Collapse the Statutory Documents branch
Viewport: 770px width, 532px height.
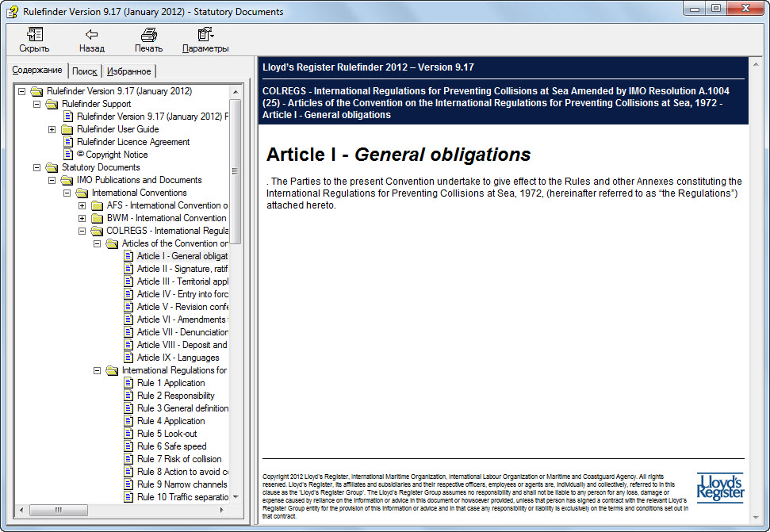coord(36,167)
